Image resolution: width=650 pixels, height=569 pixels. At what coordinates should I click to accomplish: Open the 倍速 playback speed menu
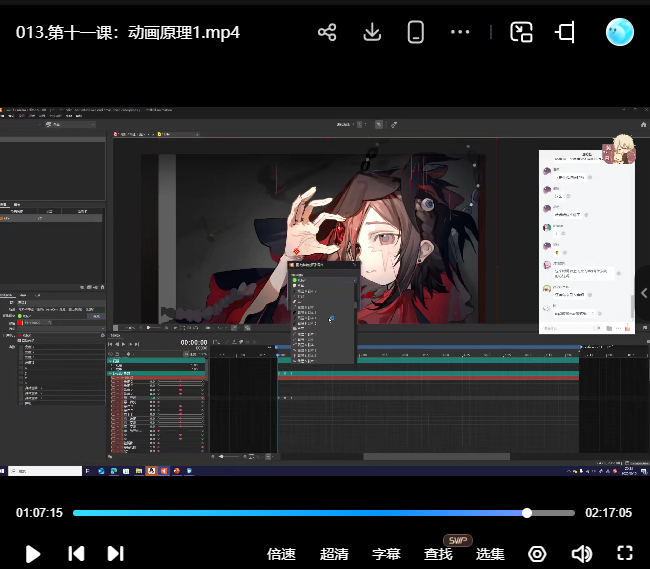pos(282,554)
